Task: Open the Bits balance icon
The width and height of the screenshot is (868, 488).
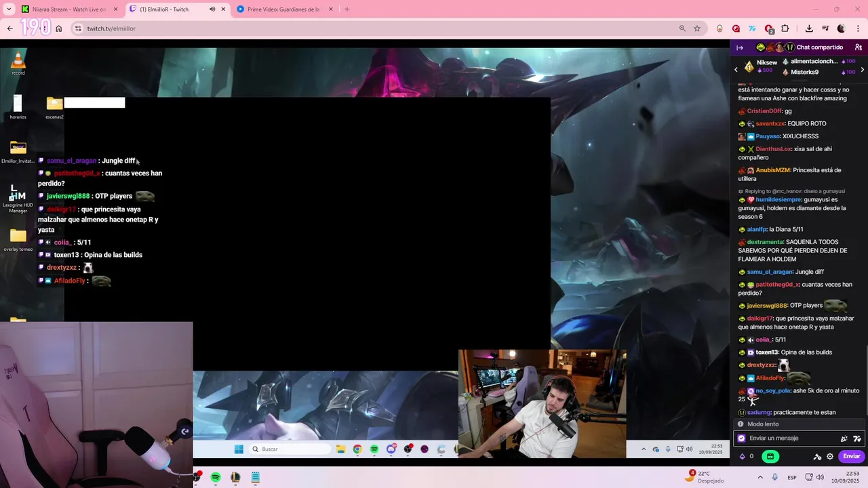Action: (742, 457)
